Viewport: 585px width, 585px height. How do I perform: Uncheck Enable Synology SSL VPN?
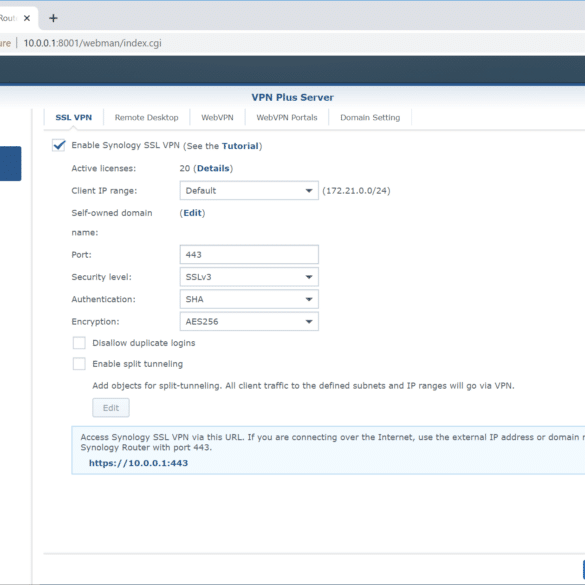[x=59, y=145]
